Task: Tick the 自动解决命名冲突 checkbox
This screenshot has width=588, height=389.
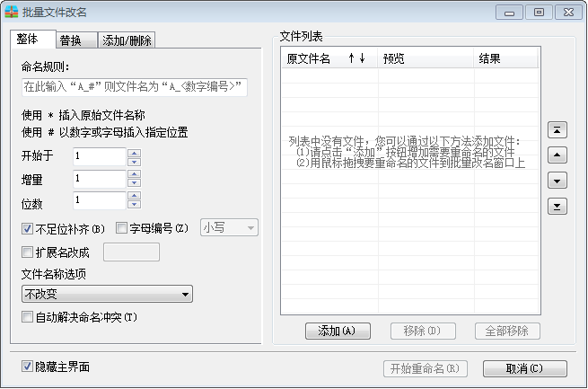Action: [27, 317]
